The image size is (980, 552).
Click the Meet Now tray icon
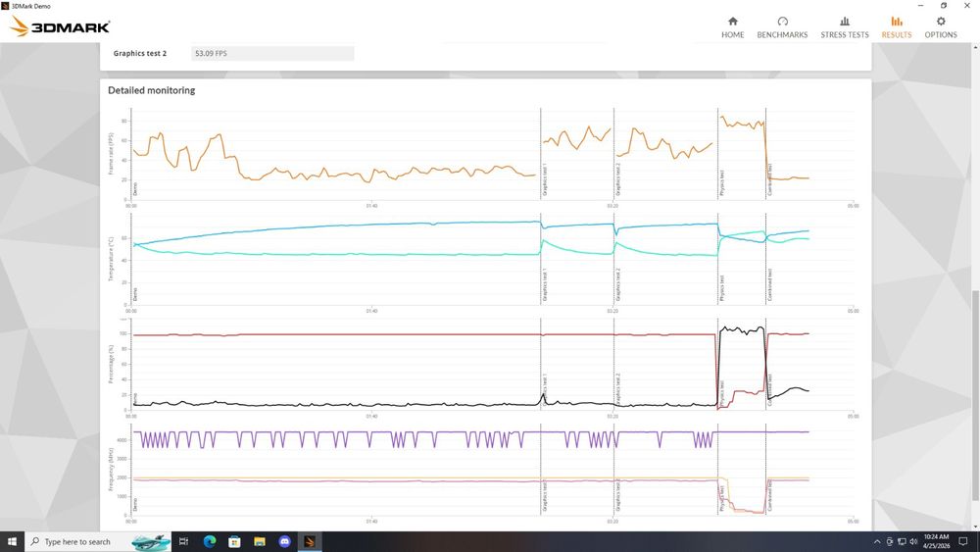890,542
